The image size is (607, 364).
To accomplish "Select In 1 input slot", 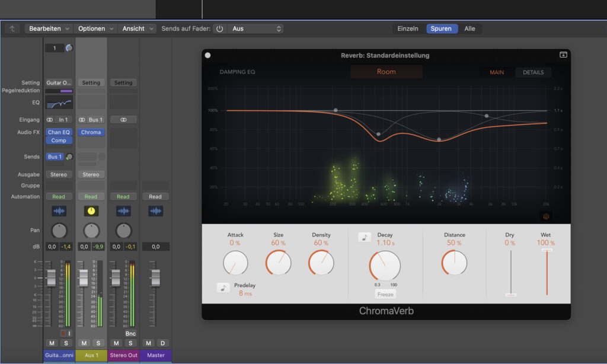I will pos(63,120).
